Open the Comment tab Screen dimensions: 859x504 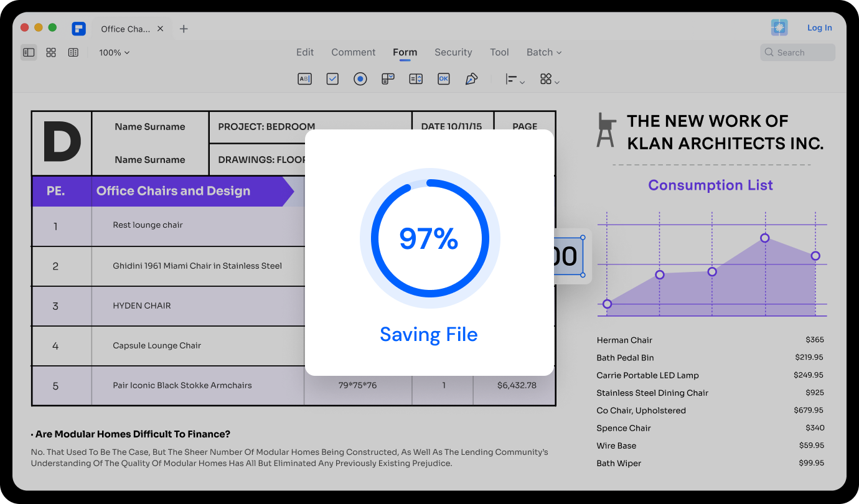click(353, 52)
